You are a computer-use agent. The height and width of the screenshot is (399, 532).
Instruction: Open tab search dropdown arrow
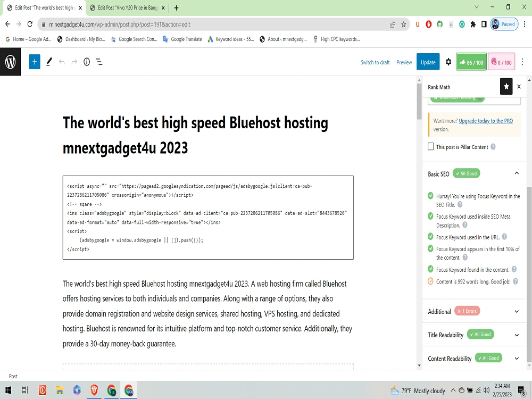[476, 7]
